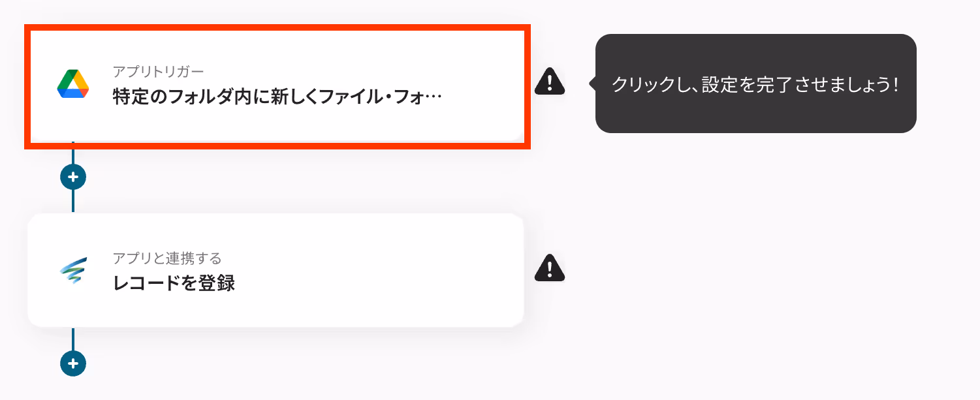Click warning icon next to レコードを登録 step
The image size is (980, 400).
pyautogui.click(x=550, y=268)
